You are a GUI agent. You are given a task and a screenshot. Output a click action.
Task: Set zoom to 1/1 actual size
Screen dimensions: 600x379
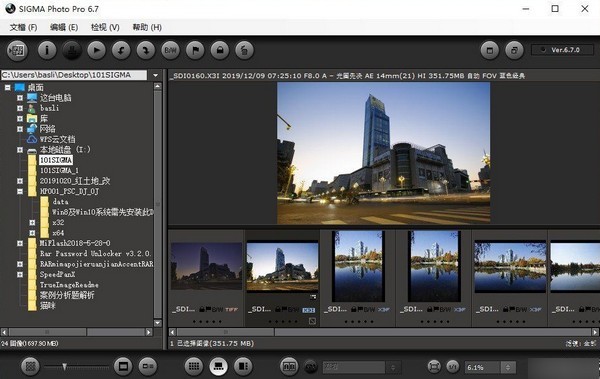click(x=453, y=367)
